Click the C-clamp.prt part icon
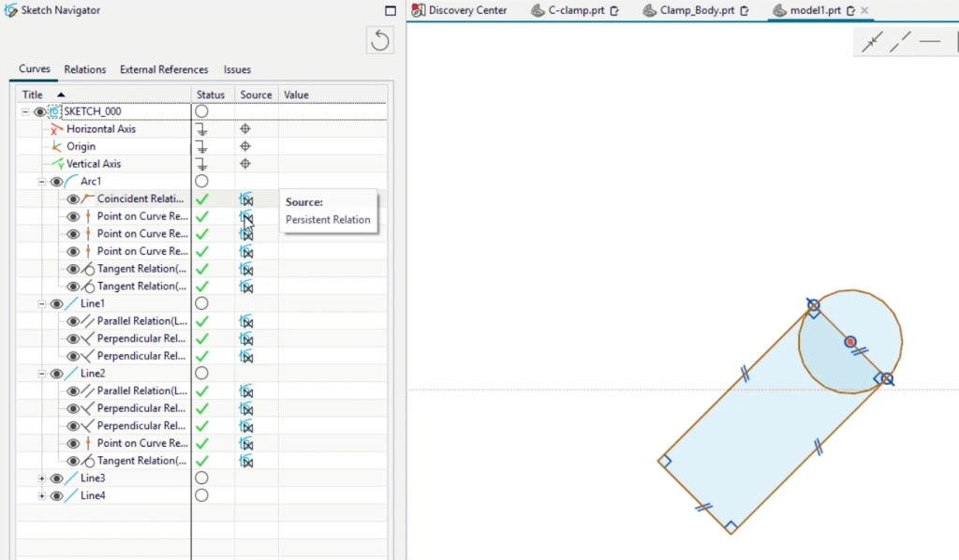The image size is (959, 560). (x=538, y=10)
